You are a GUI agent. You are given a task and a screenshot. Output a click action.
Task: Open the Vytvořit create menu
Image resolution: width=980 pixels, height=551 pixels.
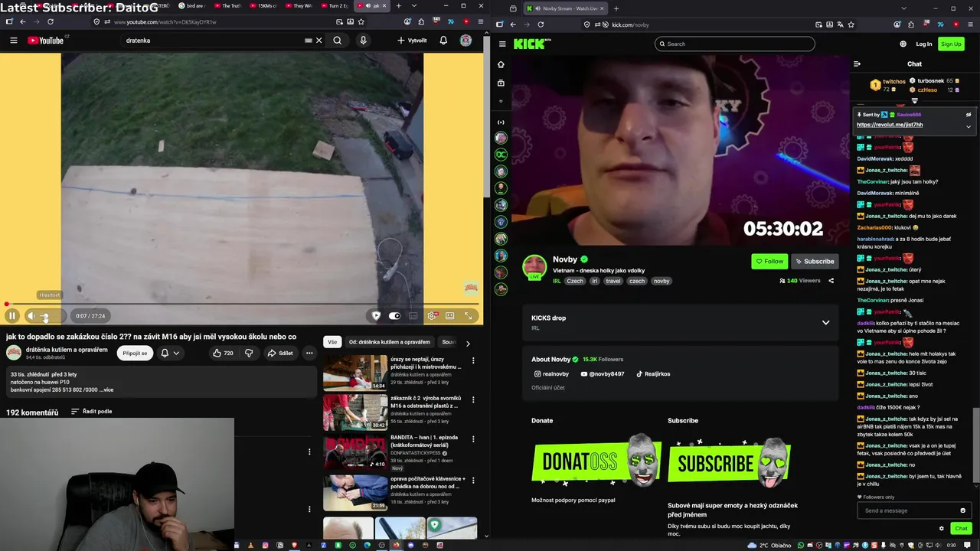pos(412,40)
